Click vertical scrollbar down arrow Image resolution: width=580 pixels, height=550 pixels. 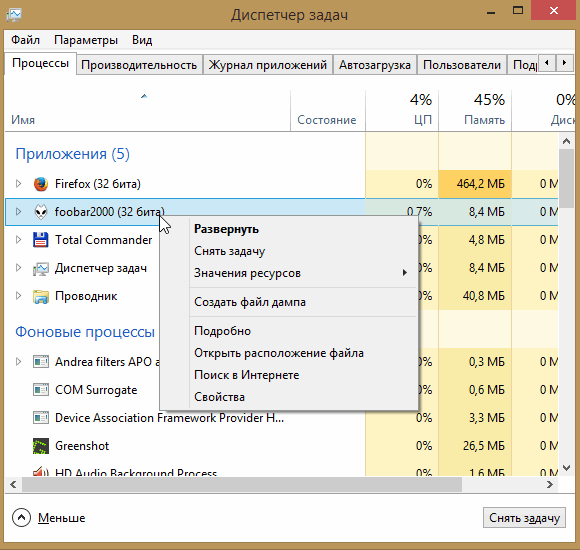(x=566, y=468)
